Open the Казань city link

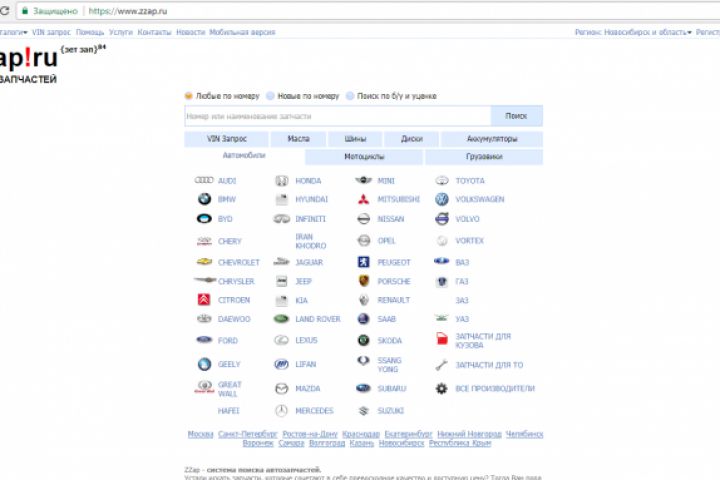coord(361,443)
